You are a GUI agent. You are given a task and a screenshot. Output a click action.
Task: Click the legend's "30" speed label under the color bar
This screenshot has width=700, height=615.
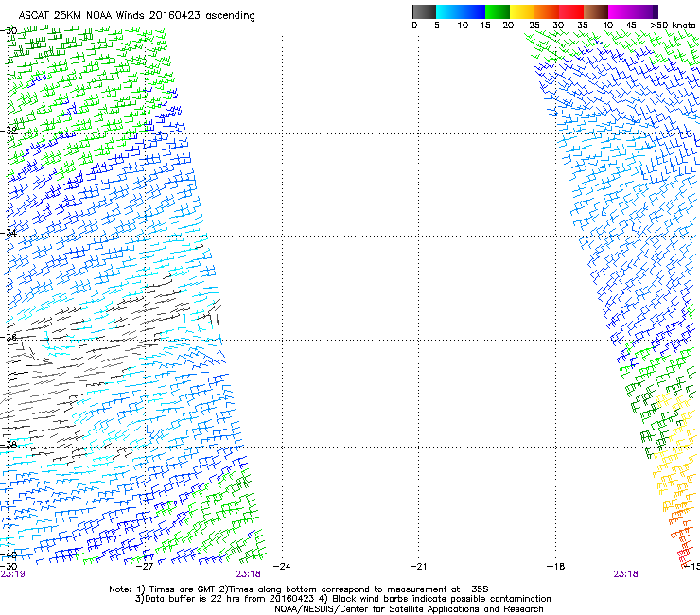coord(558,26)
